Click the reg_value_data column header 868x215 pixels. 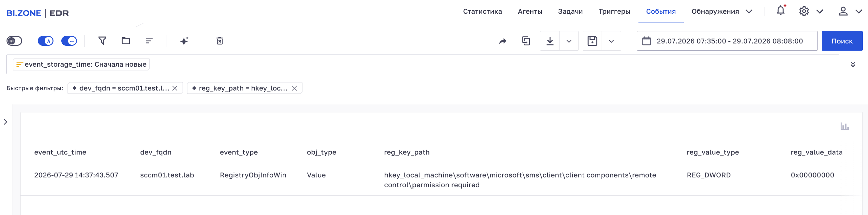[816, 152]
